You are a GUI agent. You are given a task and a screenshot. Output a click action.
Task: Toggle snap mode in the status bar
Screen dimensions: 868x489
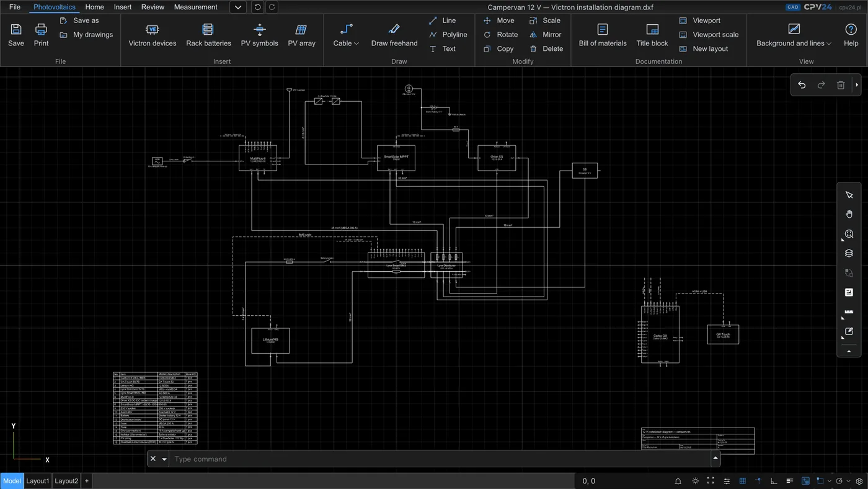pyautogui.click(x=758, y=481)
